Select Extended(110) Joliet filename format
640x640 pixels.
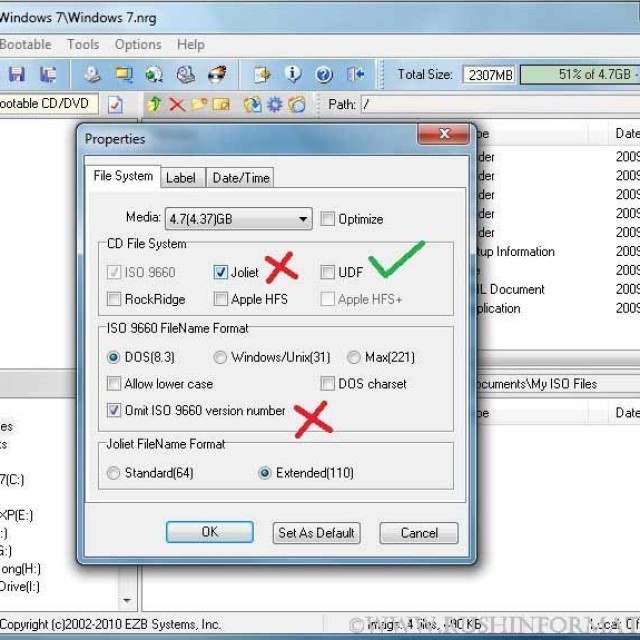click(x=264, y=473)
